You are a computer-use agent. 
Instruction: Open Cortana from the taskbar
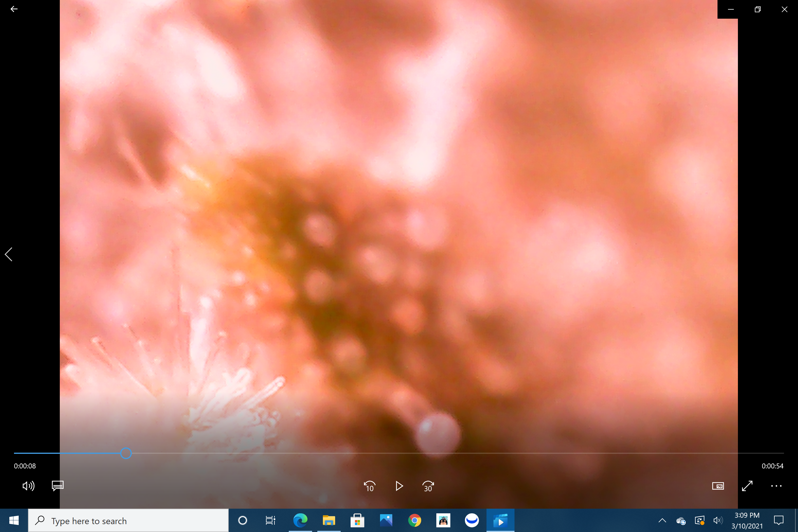coord(243,520)
